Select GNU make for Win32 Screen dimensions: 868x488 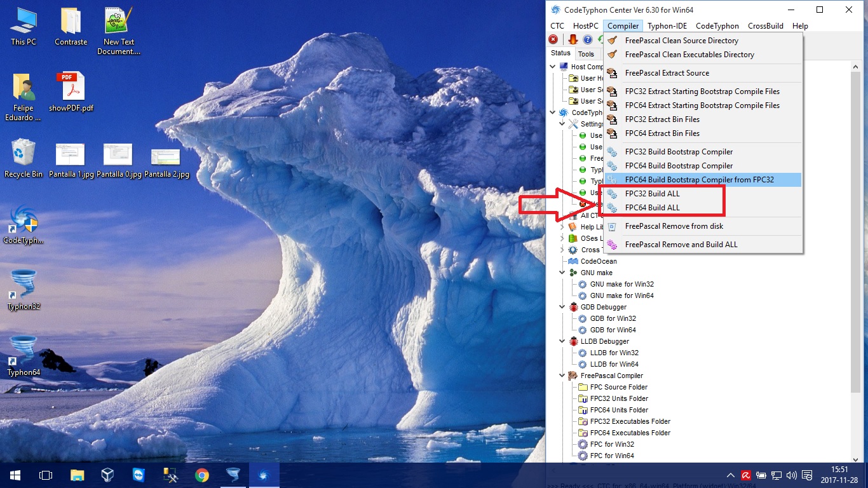(621, 284)
